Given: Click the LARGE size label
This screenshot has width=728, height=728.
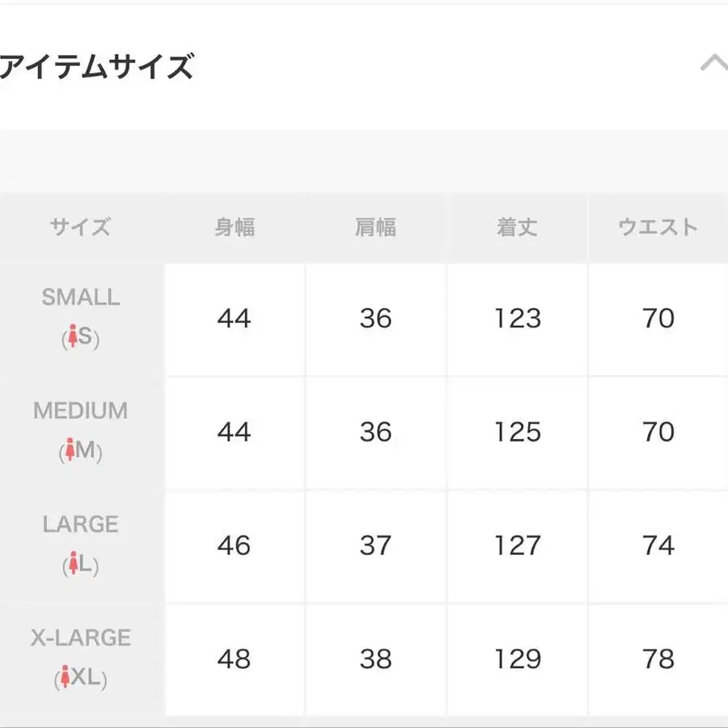Looking at the screenshot, I should tap(80, 524).
